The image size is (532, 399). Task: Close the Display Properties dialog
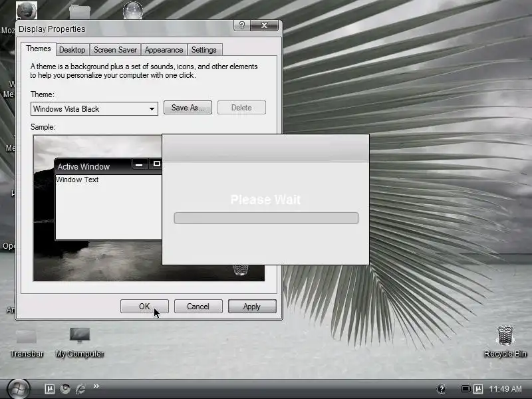tap(265, 25)
